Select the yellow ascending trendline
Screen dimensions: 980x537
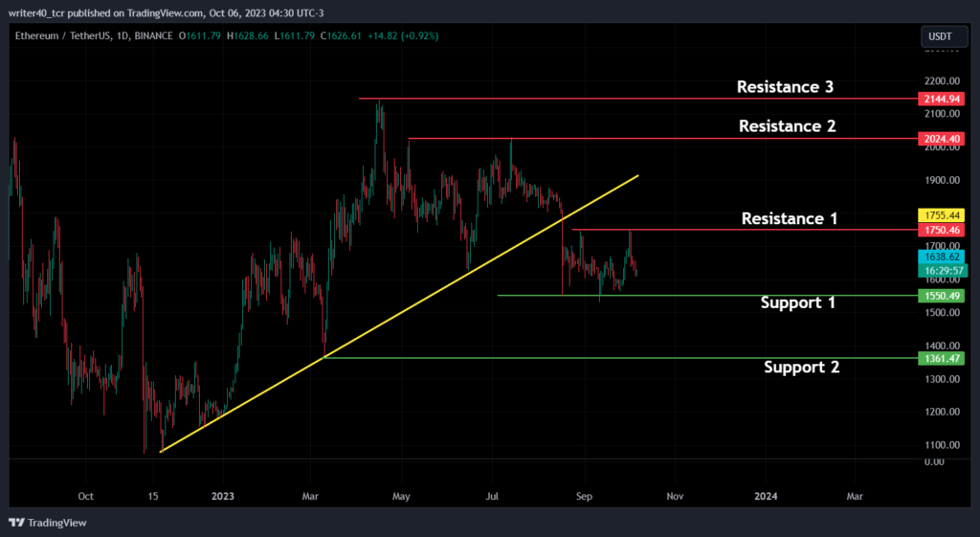[x=399, y=314]
